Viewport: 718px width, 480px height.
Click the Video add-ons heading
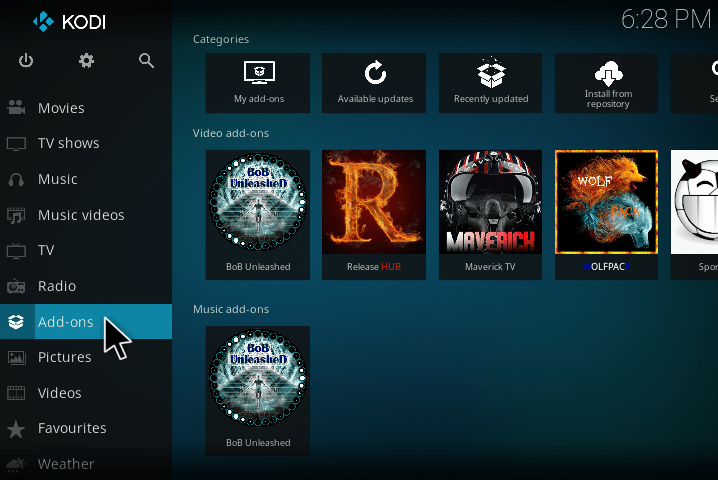pyautogui.click(x=231, y=133)
